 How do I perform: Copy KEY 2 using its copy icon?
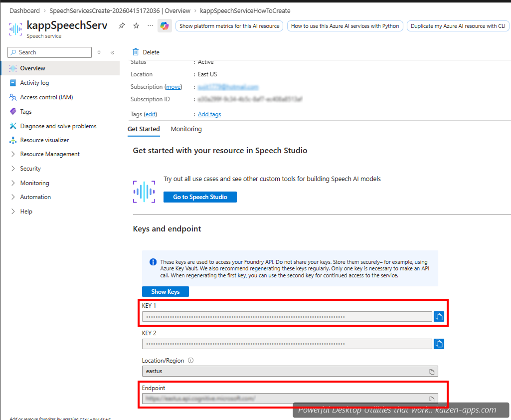(x=439, y=344)
